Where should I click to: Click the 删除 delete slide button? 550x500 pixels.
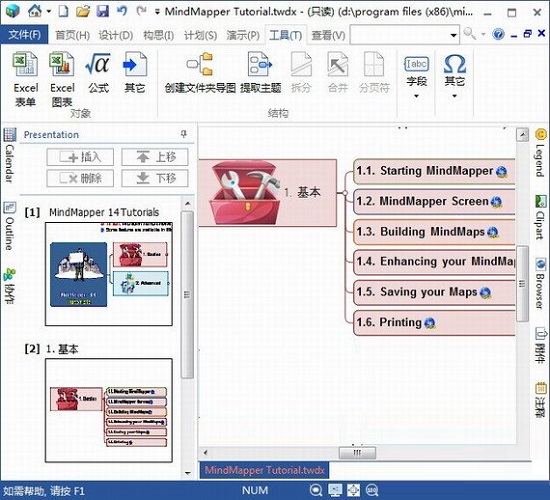pos(80,178)
